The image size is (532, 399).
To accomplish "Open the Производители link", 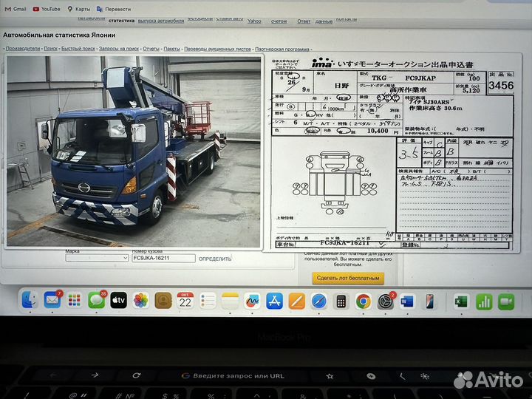I will 23,49.
